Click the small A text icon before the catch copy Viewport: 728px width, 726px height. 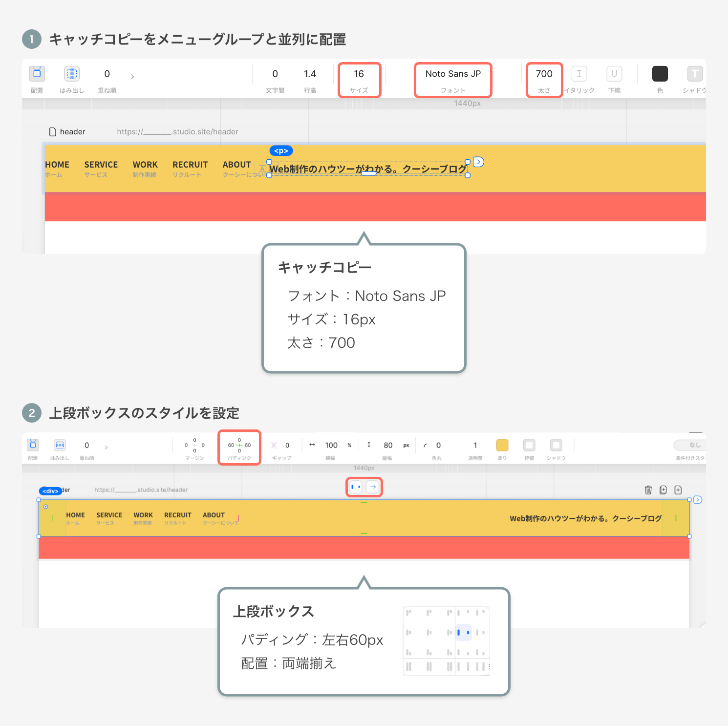262,169
